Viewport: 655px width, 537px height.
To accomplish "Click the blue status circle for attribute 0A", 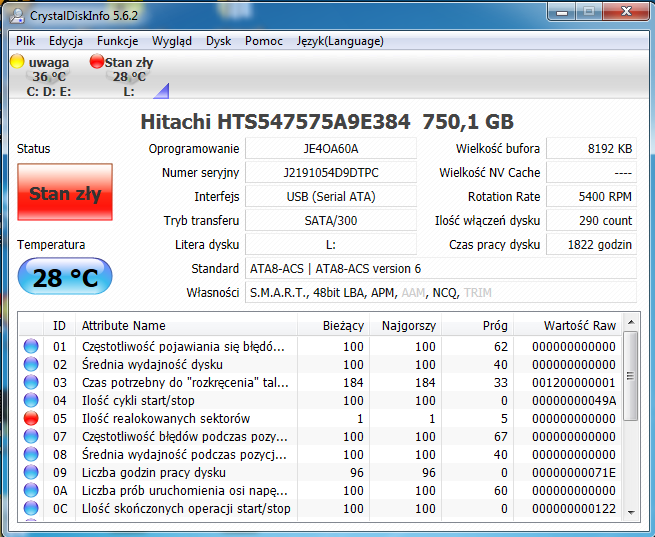I will [x=31, y=490].
